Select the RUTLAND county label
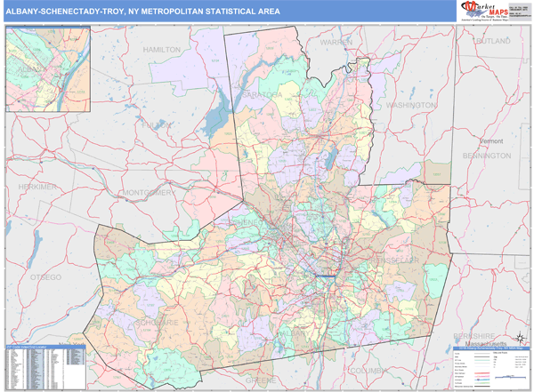The width and height of the screenshot is (534, 392). pyautogui.click(x=492, y=41)
